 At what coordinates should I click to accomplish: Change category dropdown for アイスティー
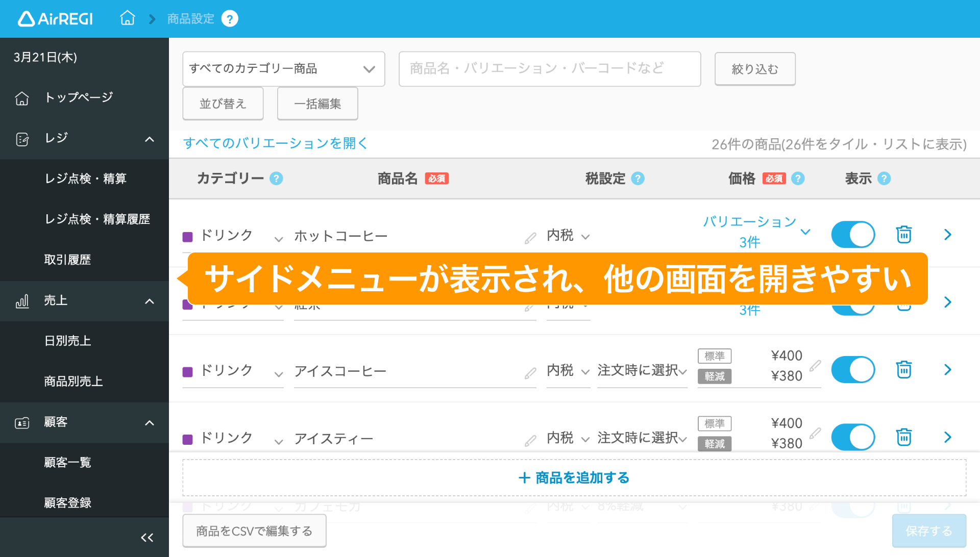coord(233,439)
